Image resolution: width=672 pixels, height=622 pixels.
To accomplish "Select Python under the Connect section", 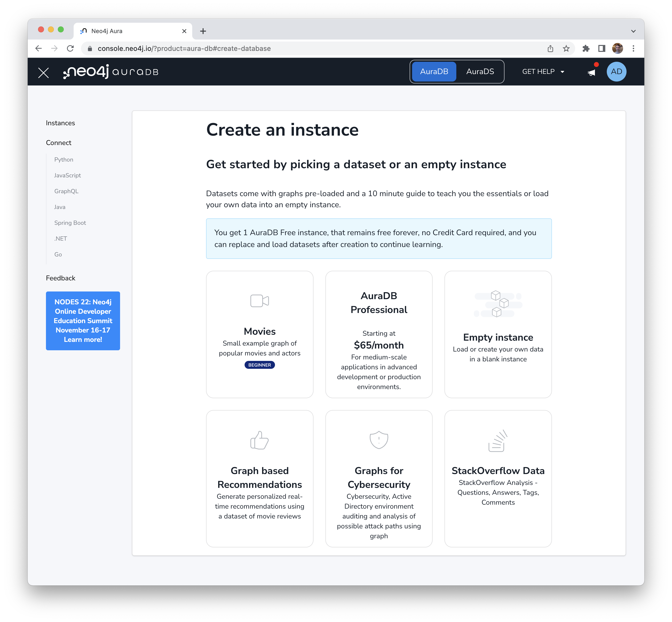I will (64, 159).
